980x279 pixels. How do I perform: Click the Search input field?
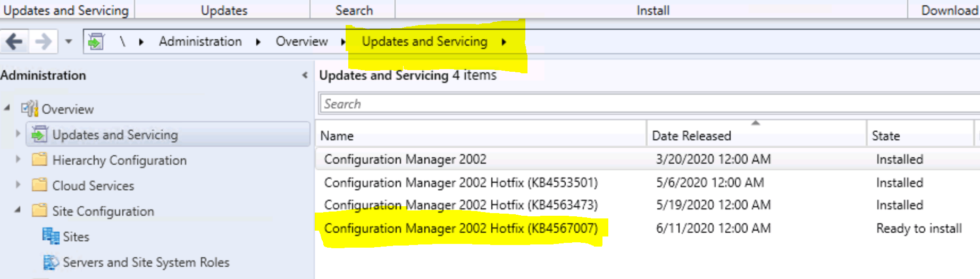click(649, 104)
